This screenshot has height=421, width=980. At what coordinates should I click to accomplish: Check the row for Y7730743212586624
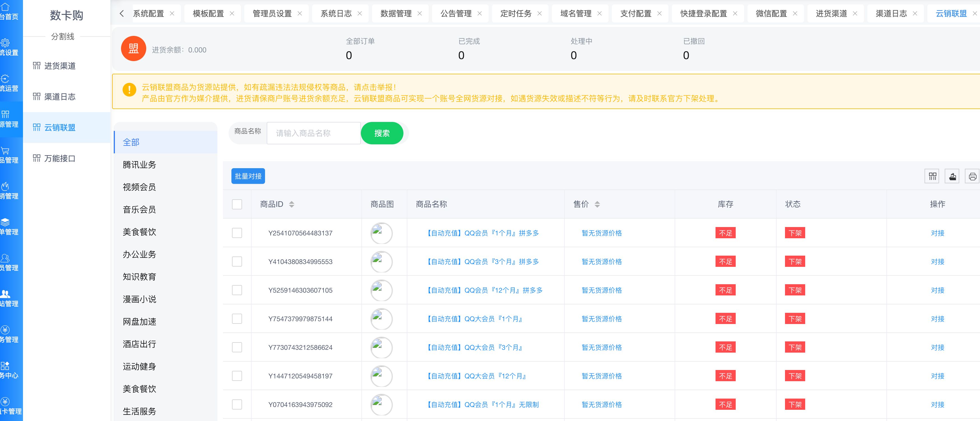237,347
